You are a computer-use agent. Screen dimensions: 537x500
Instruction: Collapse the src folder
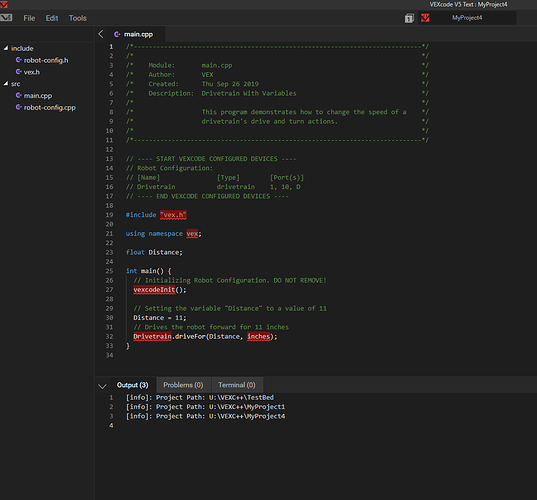pyautogui.click(x=6, y=84)
